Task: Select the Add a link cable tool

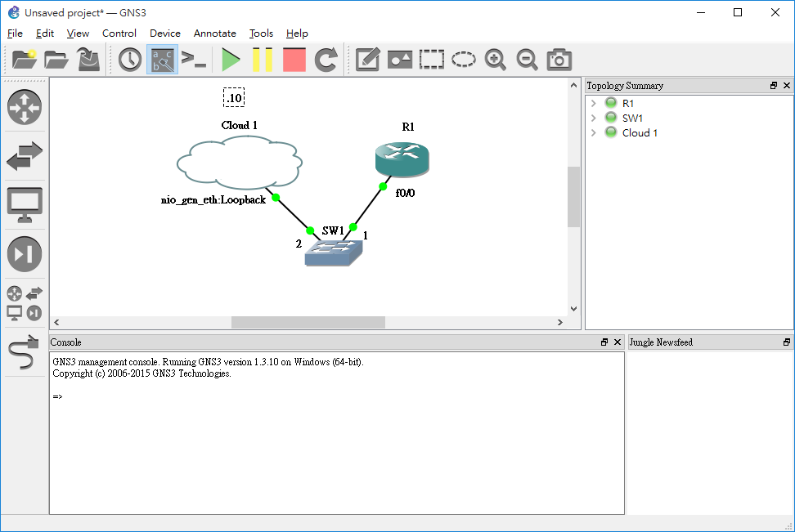Action: pos(24,351)
